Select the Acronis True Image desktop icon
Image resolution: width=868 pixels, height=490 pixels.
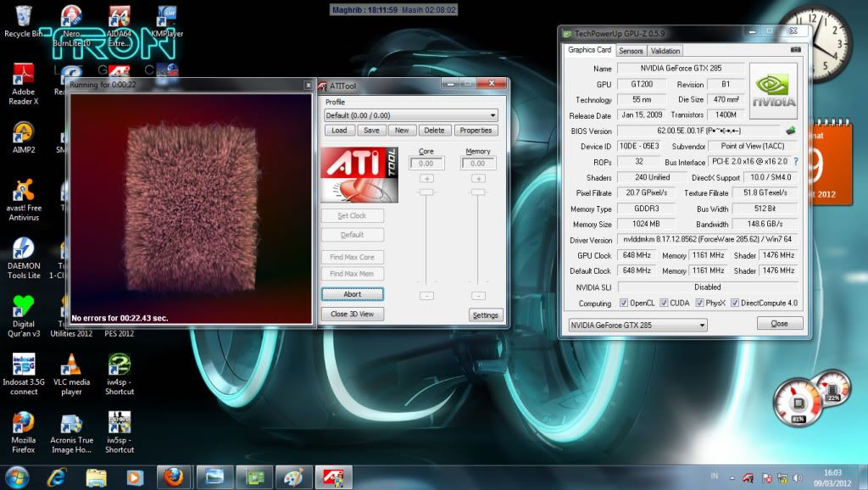pyautogui.click(x=71, y=432)
